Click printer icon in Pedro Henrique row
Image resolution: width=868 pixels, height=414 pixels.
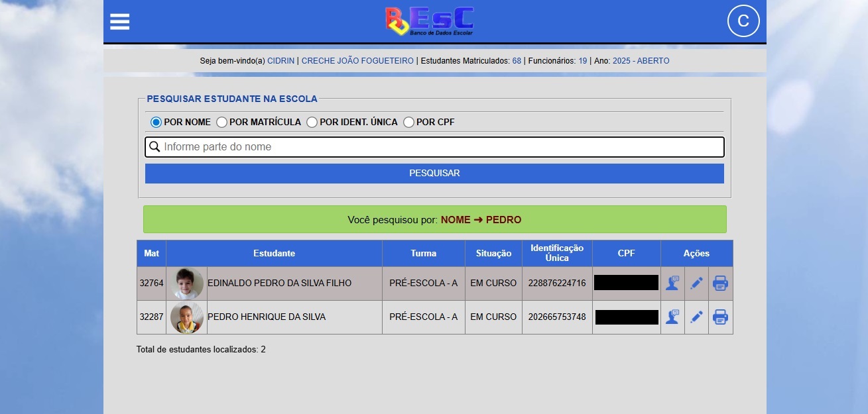[720, 317]
